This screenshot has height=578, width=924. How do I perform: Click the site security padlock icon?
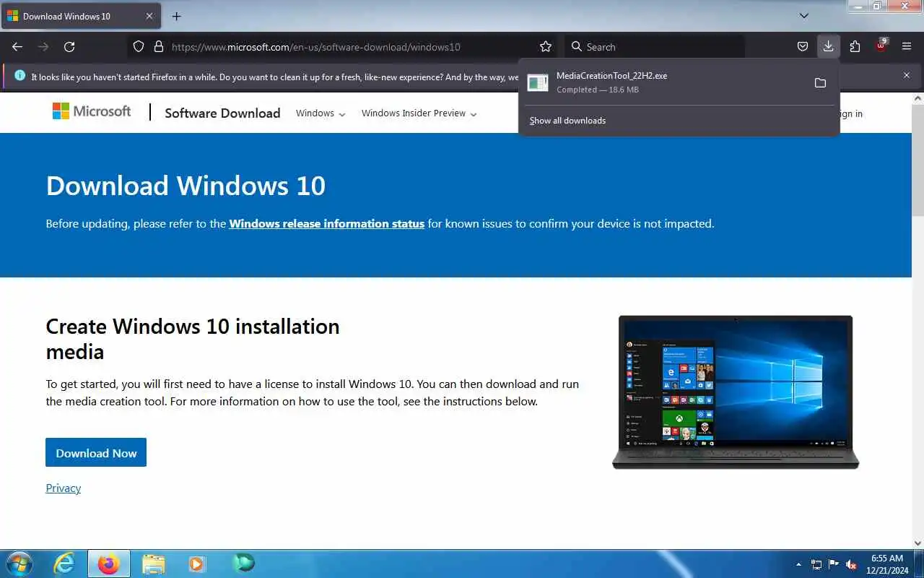(159, 47)
